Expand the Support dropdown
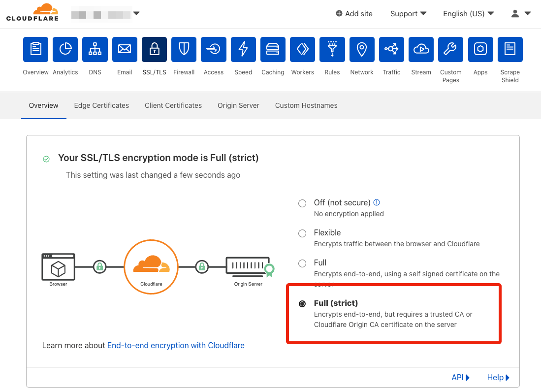 408,14
